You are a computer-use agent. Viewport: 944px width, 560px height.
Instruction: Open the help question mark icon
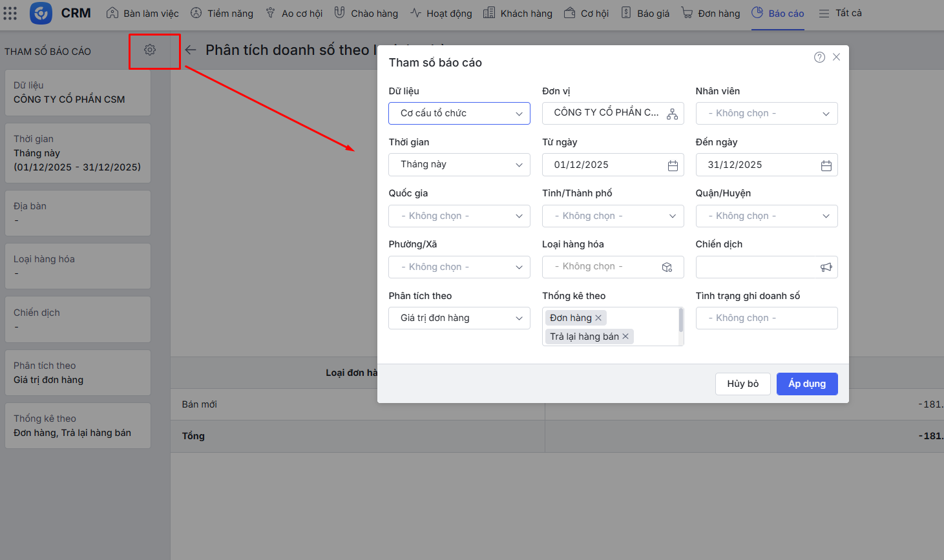point(819,57)
